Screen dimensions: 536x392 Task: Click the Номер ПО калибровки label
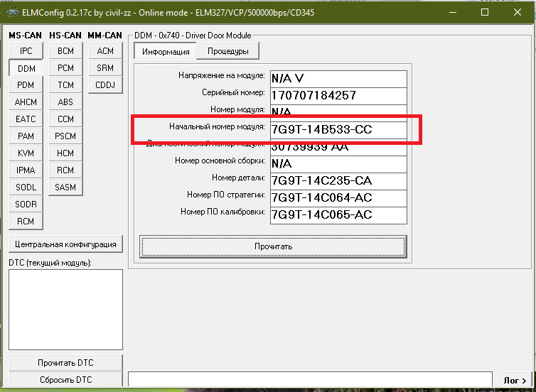(223, 212)
